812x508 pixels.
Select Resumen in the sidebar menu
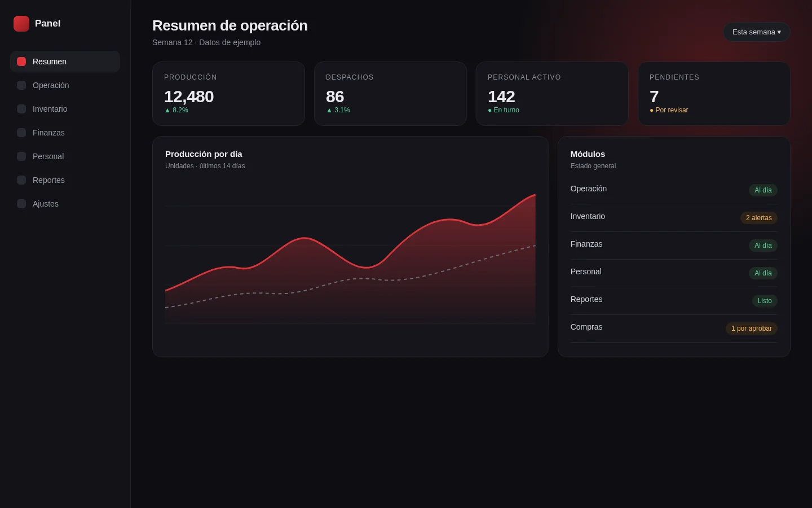65,62
